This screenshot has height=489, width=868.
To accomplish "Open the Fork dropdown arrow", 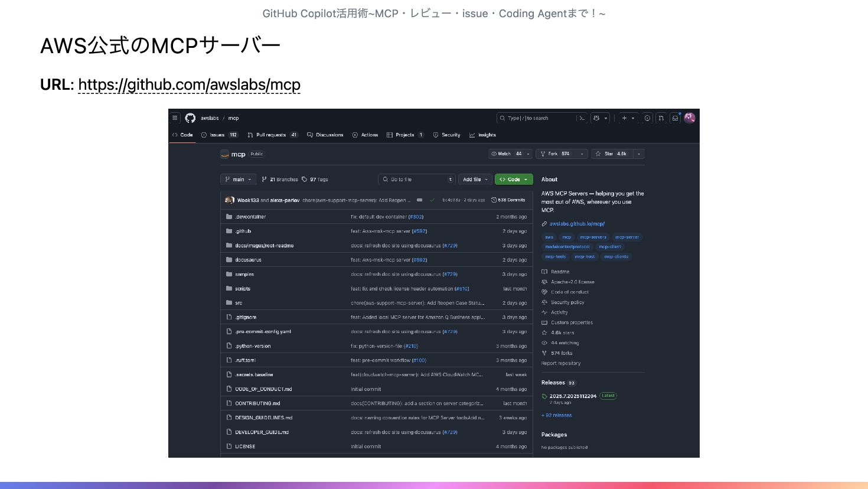I will point(582,154).
